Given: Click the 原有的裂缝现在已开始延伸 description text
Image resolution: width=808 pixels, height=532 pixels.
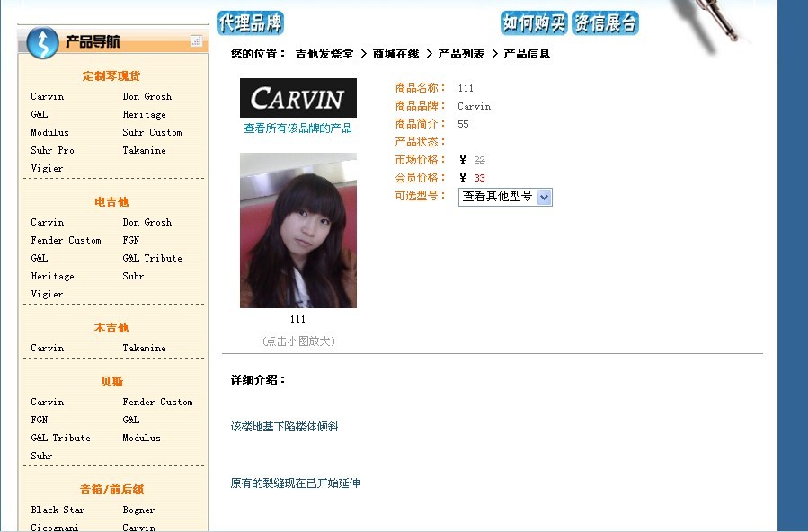Looking at the screenshot, I should point(296,483).
